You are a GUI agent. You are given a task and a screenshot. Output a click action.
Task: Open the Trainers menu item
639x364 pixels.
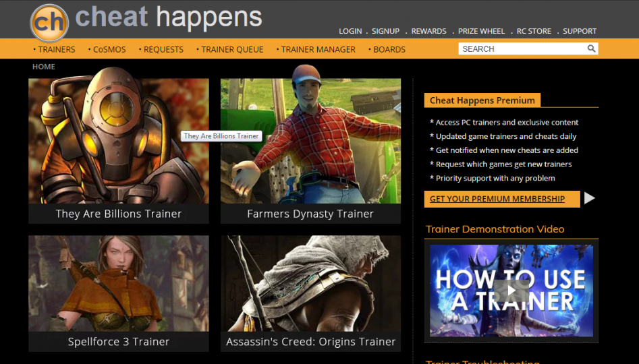56,49
